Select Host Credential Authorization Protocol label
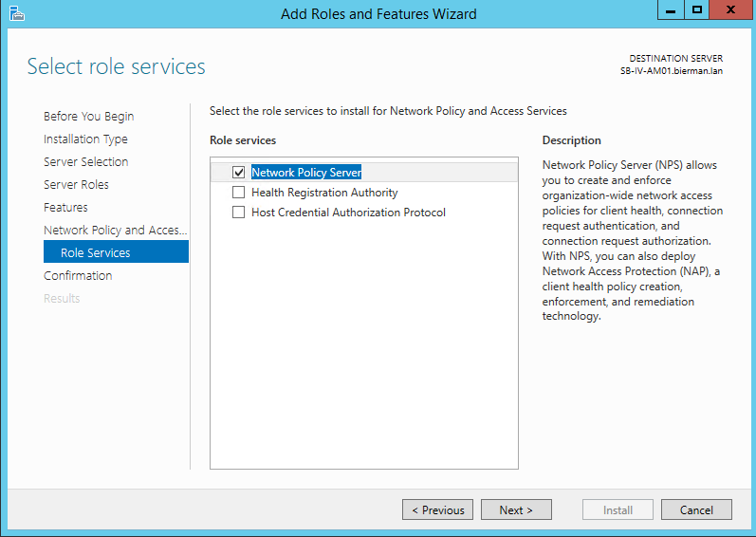The image size is (756, 537). click(x=348, y=213)
